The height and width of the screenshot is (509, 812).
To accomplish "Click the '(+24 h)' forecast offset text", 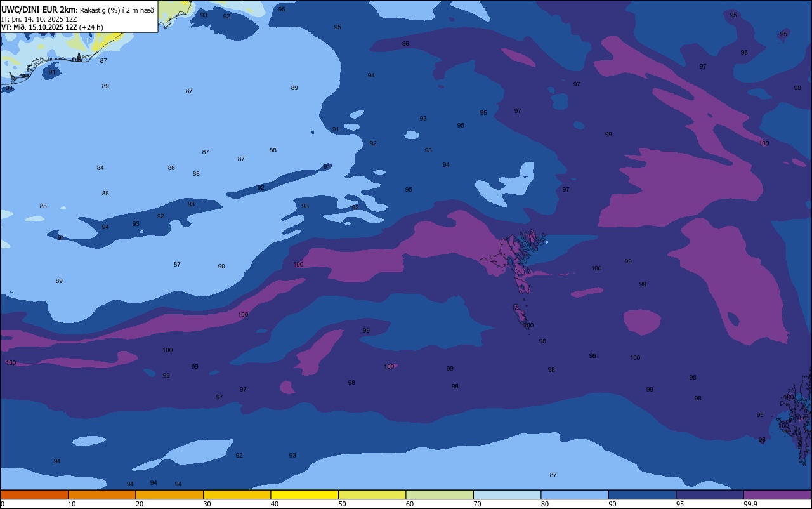I will coord(91,27).
